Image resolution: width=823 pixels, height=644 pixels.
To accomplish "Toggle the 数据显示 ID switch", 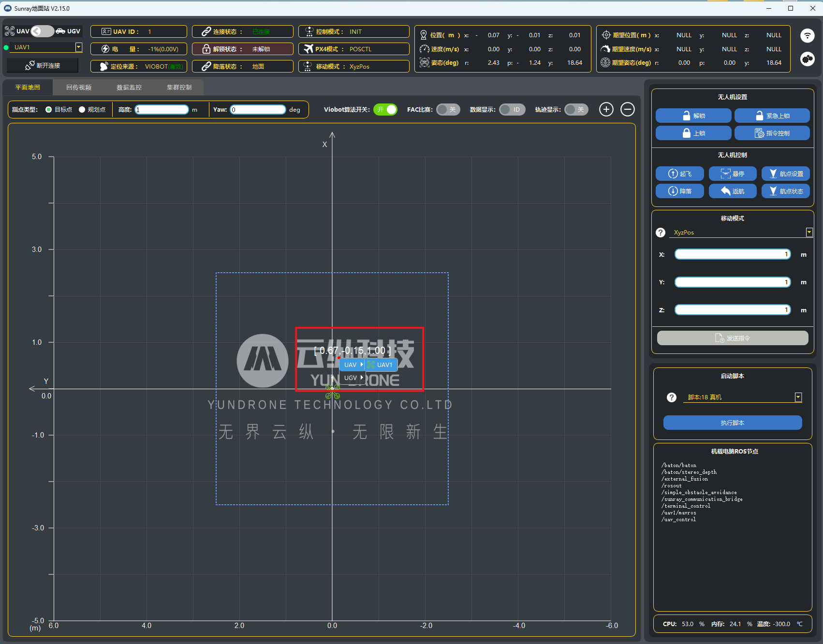I will click(512, 110).
